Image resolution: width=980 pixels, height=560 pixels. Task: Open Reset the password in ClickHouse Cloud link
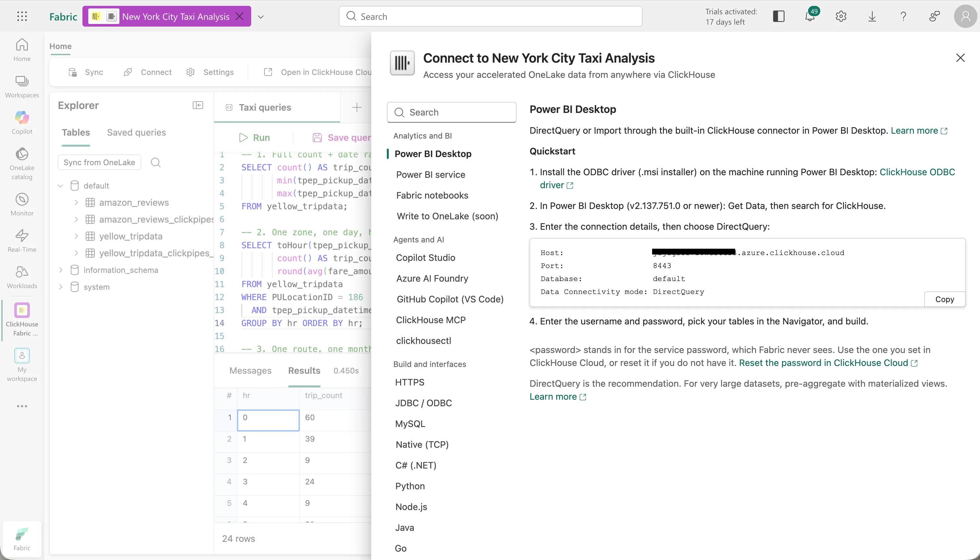pos(828,363)
